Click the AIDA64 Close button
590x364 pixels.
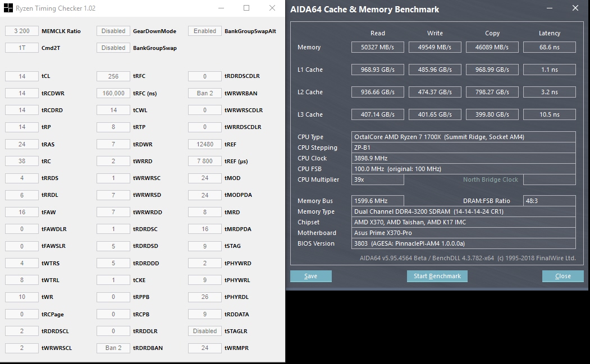pyautogui.click(x=563, y=276)
